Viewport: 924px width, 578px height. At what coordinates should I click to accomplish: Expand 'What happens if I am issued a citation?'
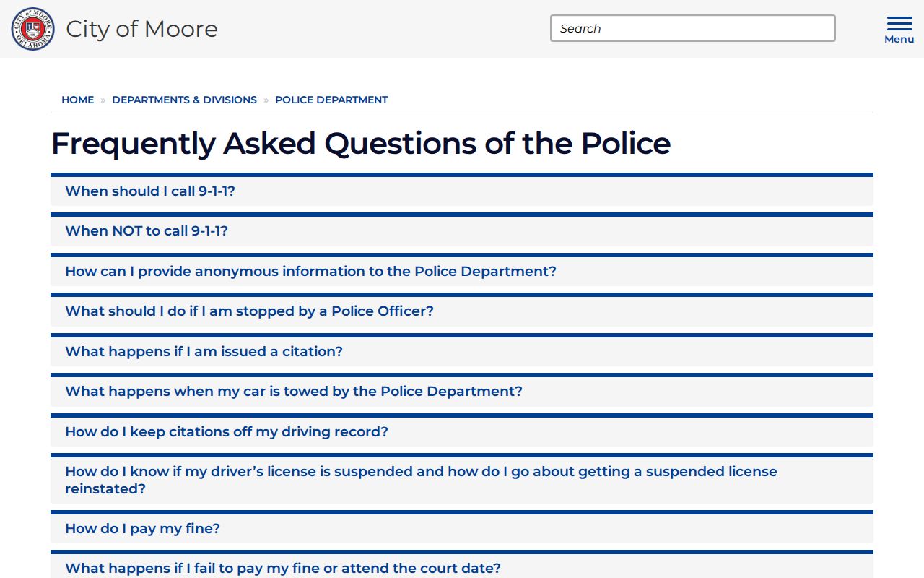coord(462,351)
